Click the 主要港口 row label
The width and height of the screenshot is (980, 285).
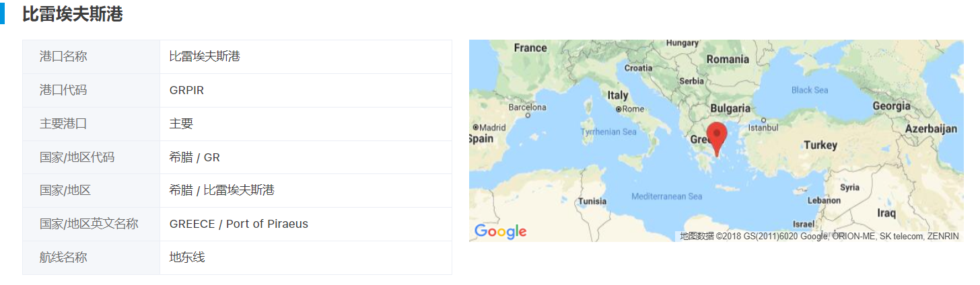pyautogui.click(x=63, y=124)
